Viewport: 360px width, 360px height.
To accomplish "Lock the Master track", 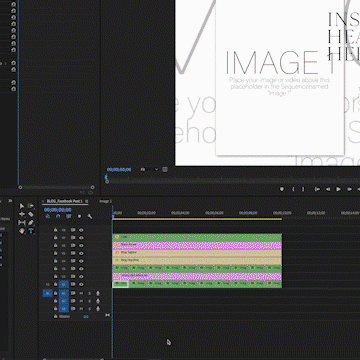I will click(55, 316).
